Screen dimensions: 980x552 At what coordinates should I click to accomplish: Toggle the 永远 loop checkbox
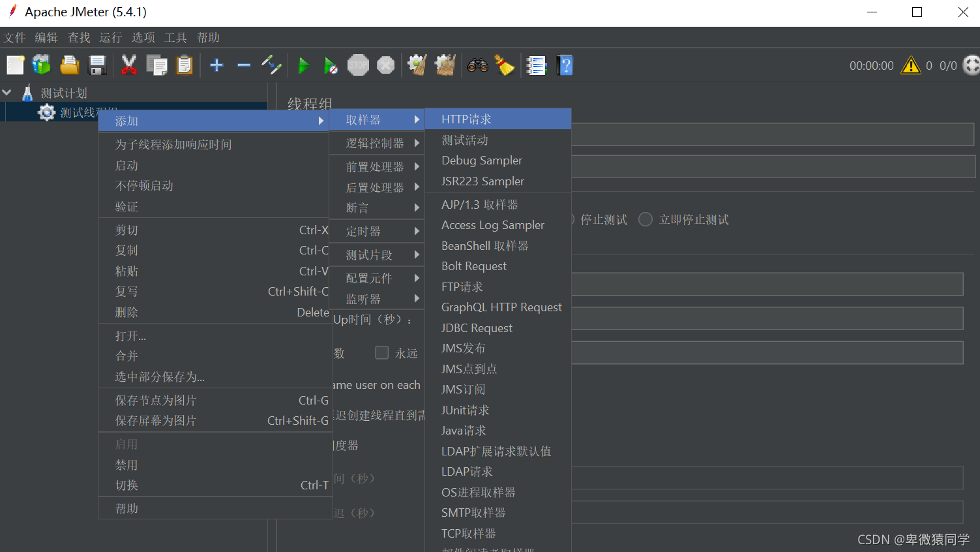[382, 352]
